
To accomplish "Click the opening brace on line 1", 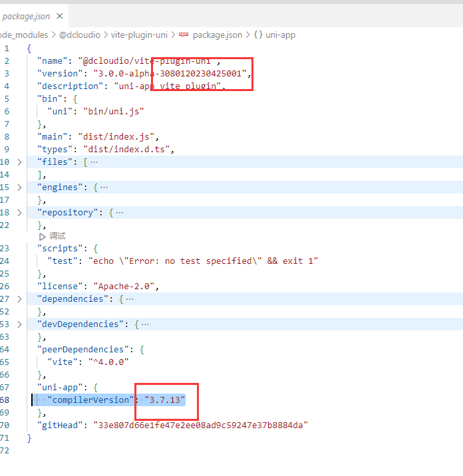I will [29, 49].
